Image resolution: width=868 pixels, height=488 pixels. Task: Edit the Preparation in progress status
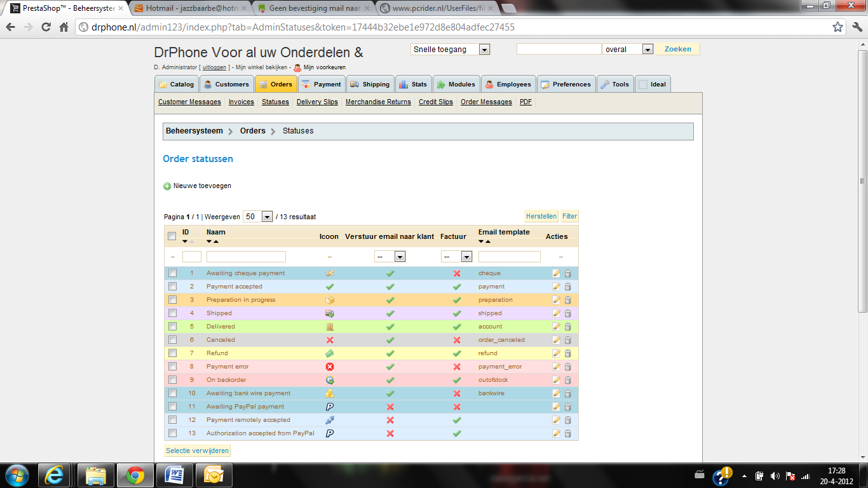point(557,300)
